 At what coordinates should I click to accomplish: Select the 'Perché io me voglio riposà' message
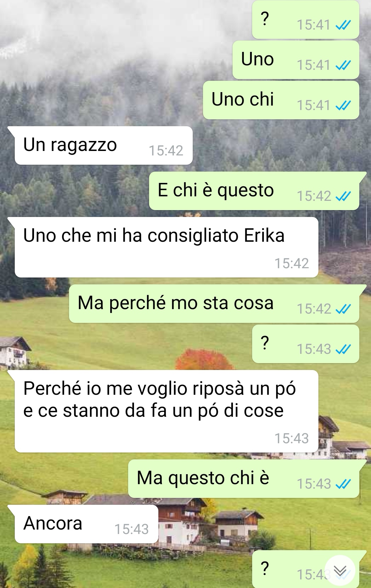coord(166,411)
